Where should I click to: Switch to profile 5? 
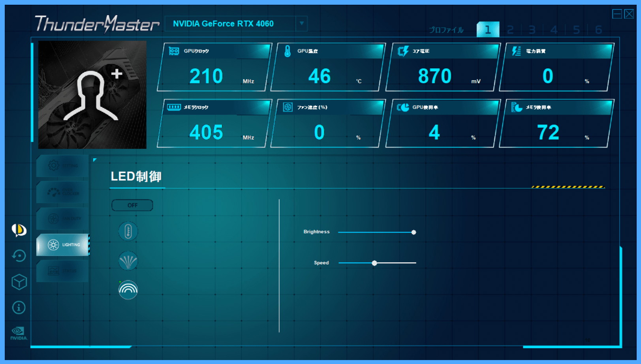coord(576,30)
